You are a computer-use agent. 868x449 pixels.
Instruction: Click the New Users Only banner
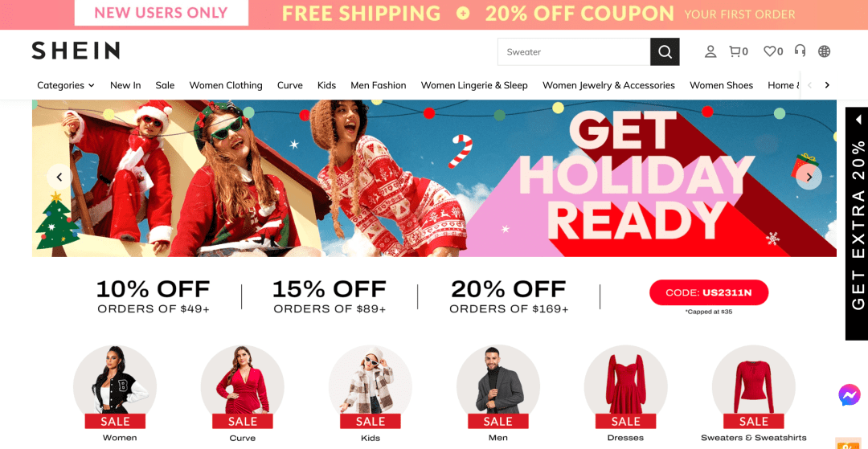click(161, 13)
